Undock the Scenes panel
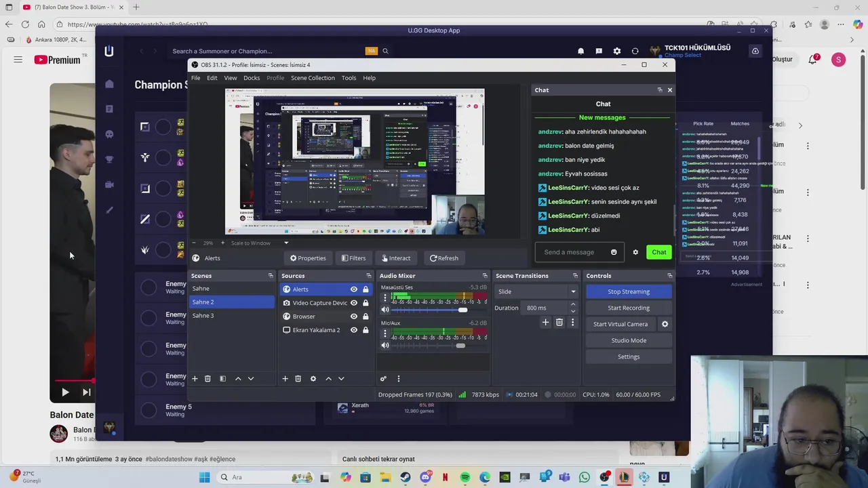868x488 pixels. 271,276
